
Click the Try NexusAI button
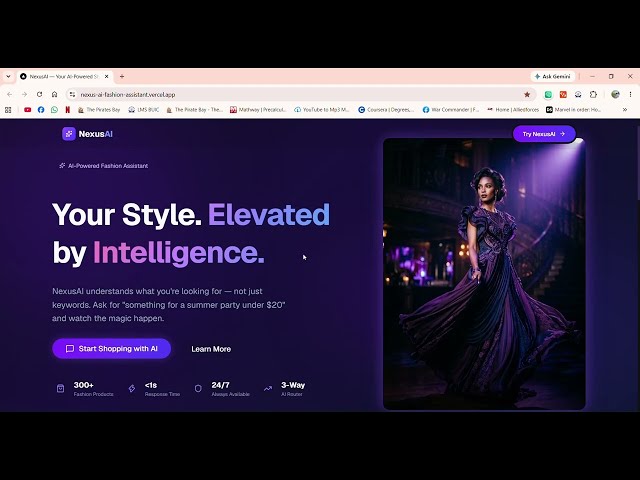point(544,134)
